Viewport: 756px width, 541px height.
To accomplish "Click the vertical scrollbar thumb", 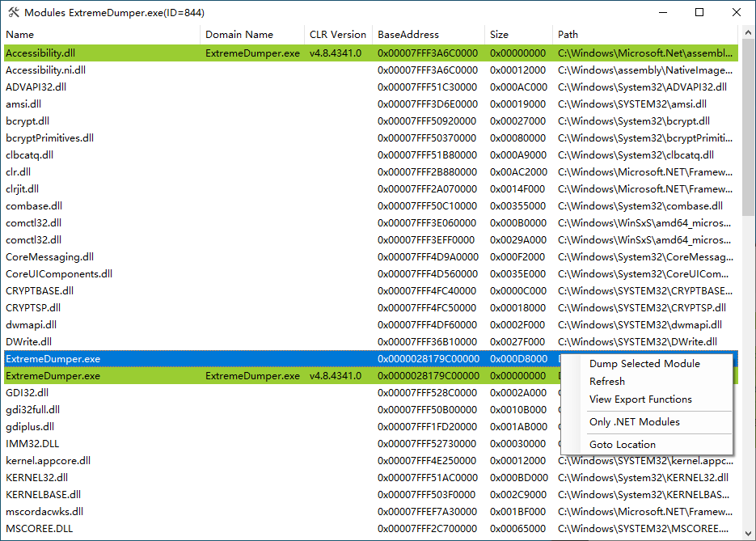I will tap(748, 127).
